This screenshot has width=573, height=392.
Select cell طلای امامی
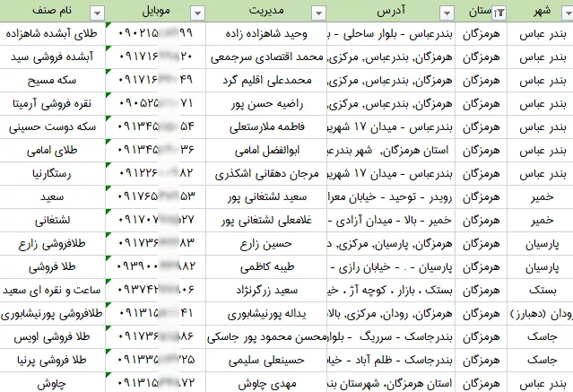(x=53, y=151)
